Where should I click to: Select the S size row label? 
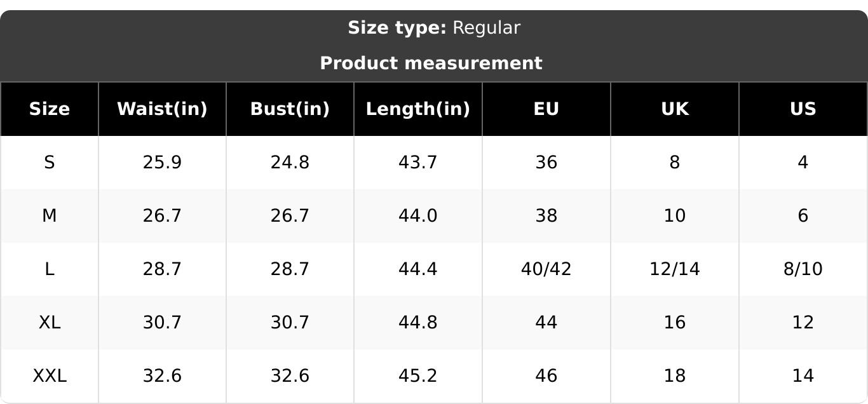click(50, 163)
